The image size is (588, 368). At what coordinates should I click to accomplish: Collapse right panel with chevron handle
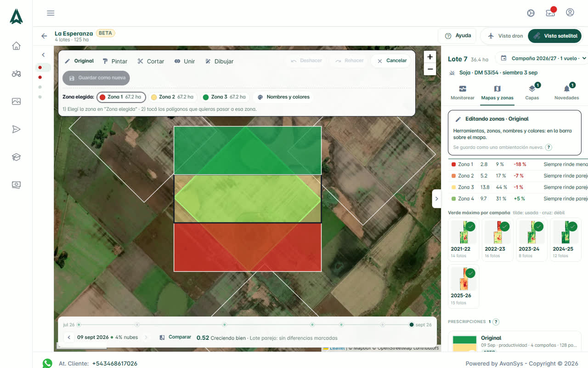point(436,199)
